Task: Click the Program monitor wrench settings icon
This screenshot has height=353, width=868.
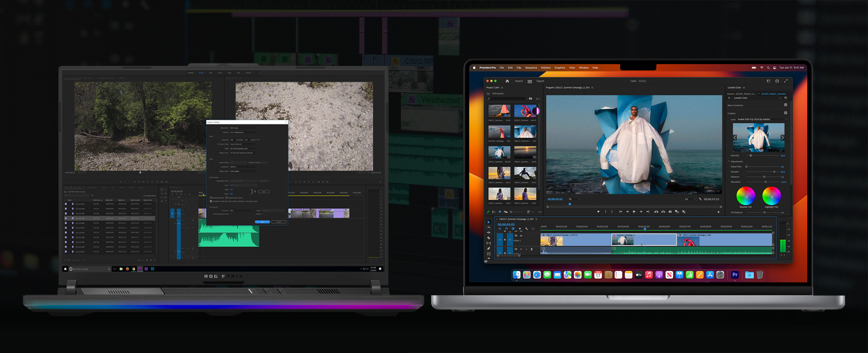Action: (700, 199)
